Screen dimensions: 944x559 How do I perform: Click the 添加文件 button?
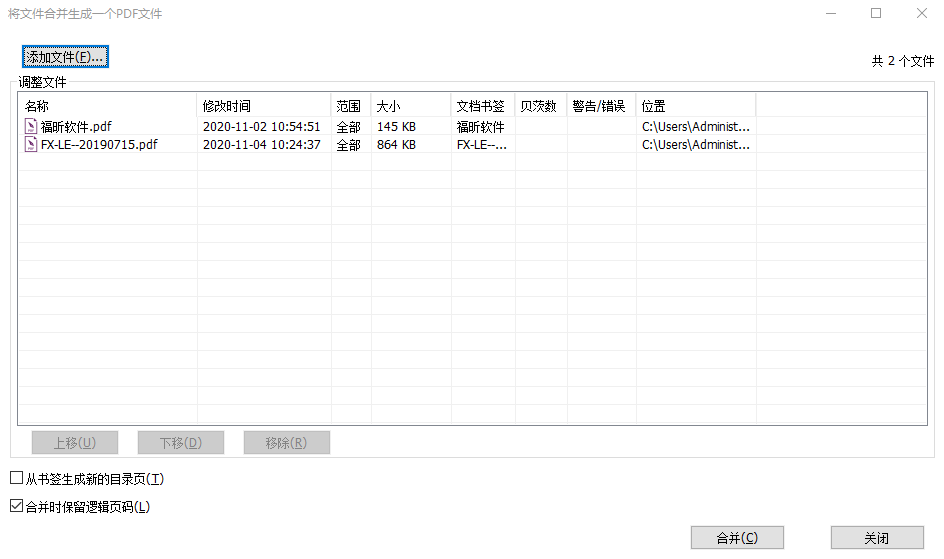tap(65, 57)
